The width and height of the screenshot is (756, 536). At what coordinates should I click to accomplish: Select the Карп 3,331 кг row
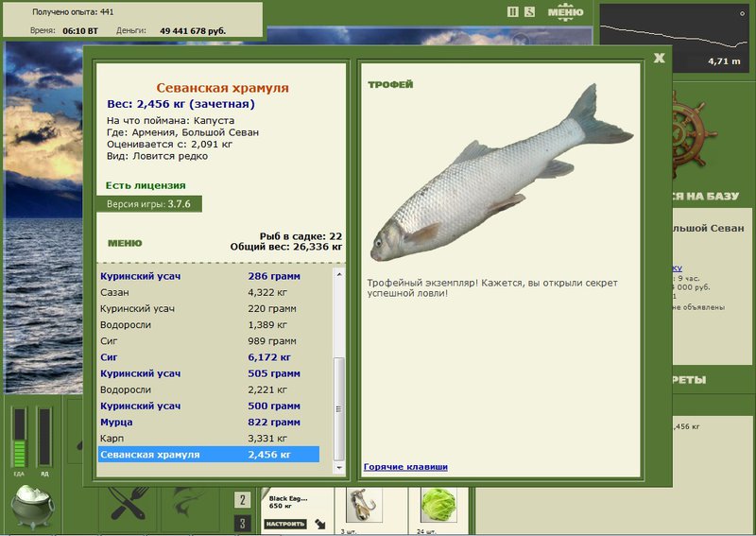[208, 439]
